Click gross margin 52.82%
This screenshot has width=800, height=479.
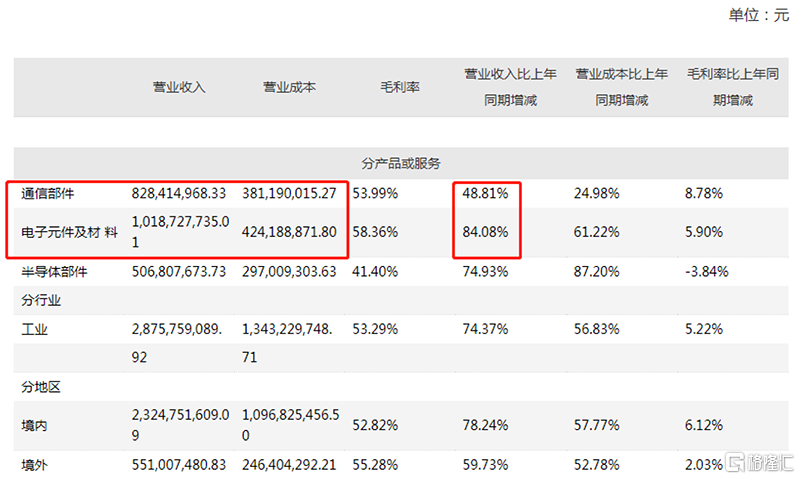(x=375, y=425)
